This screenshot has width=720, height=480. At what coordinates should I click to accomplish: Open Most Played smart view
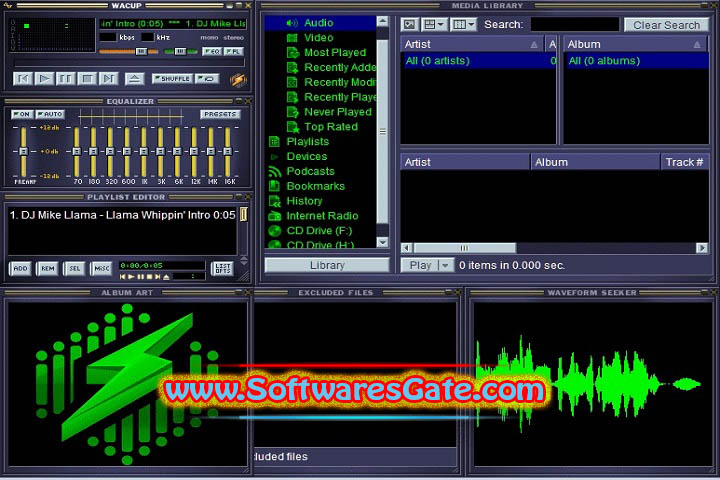click(335, 52)
